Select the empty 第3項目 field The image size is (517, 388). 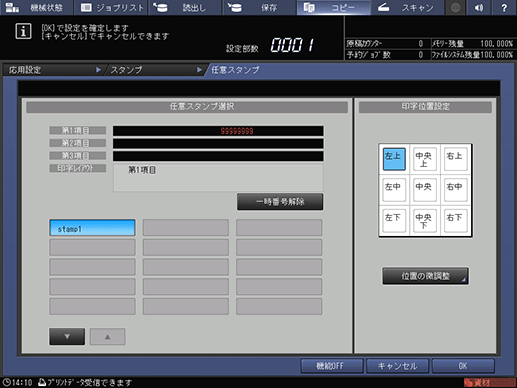click(x=218, y=156)
